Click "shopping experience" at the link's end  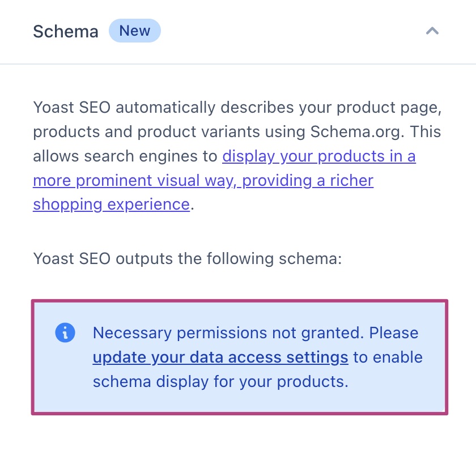[x=111, y=204]
